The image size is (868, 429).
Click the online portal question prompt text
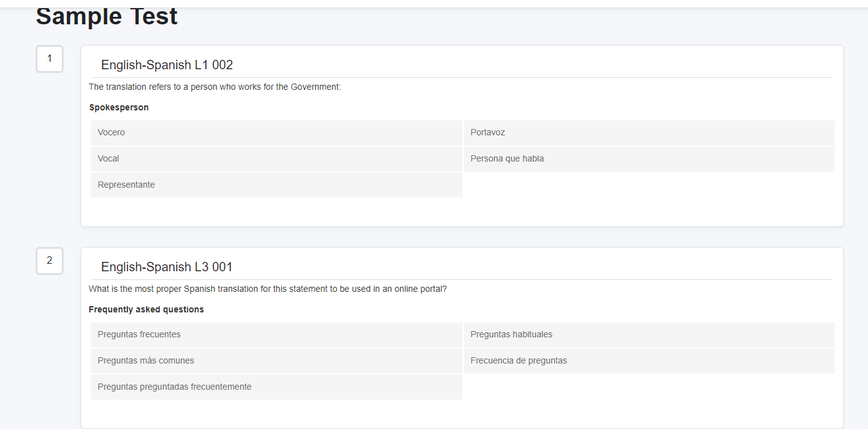click(268, 289)
